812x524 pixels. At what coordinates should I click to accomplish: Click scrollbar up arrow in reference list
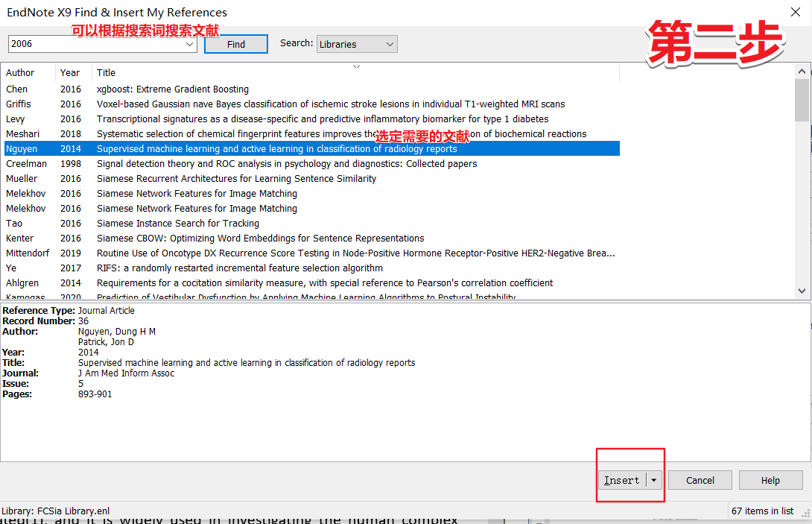(x=802, y=72)
